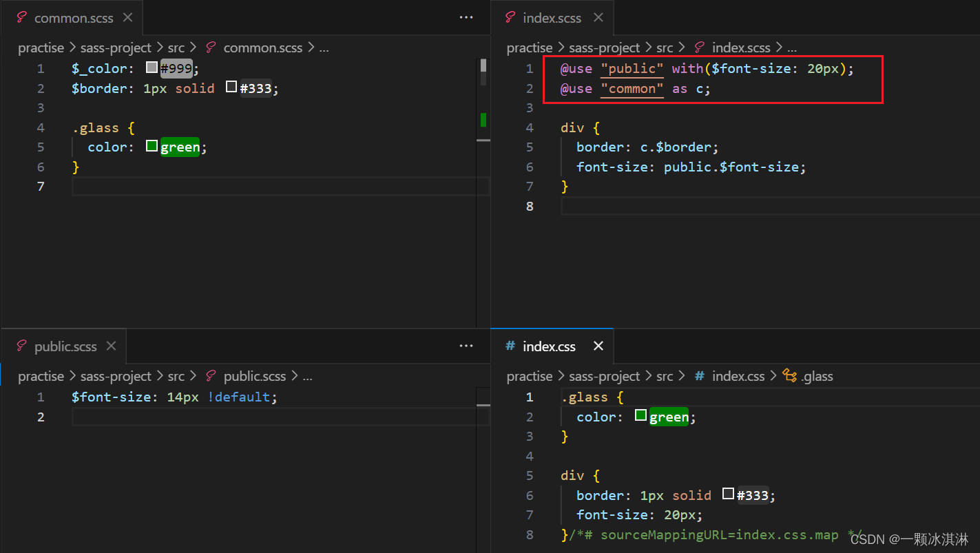Viewport: 980px width, 553px height.
Task: Click the Sass file icon on index.scss tab
Action: point(510,18)
